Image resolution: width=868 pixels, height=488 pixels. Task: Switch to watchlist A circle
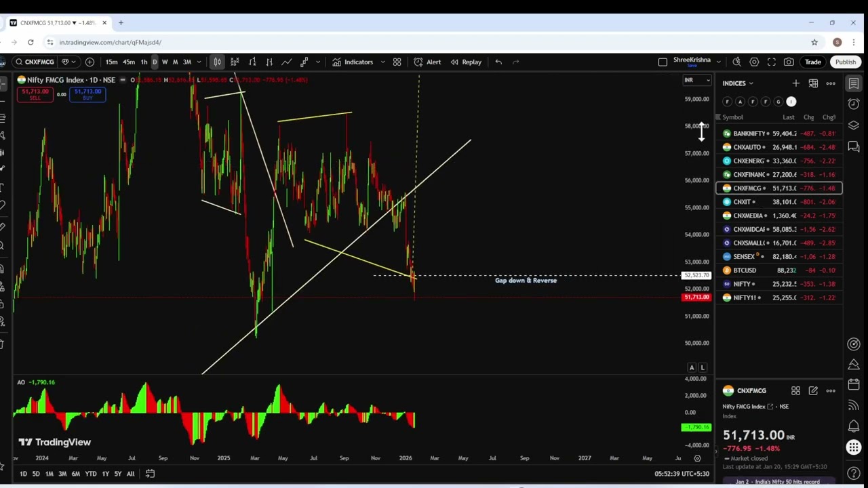tap(740, 102)
